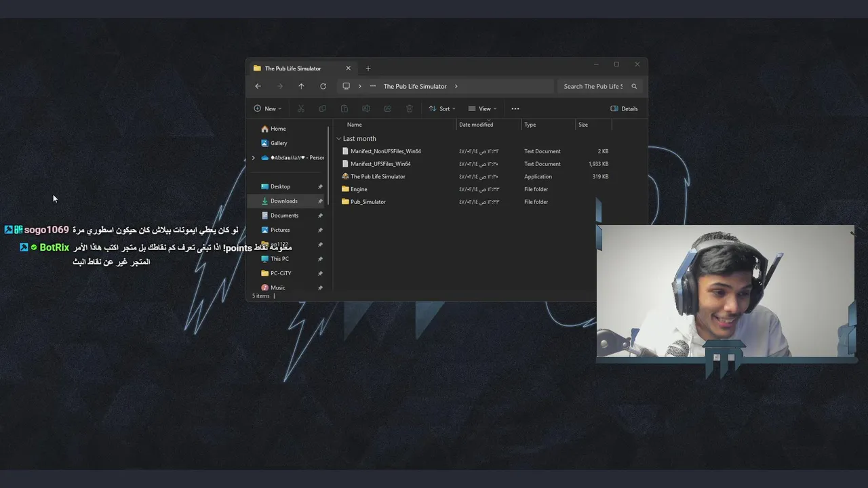Click pin icon beside Desktop
Image resolution: width=868 pixels, height=488 pixels.
(320, 187)
